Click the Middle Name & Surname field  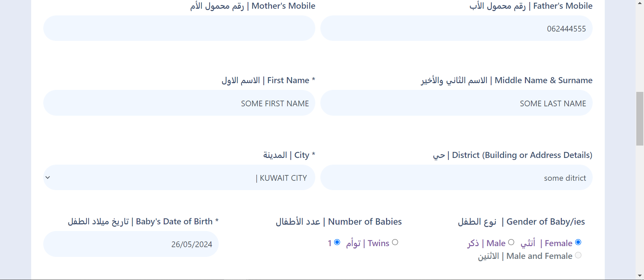(x=456, y=103)
